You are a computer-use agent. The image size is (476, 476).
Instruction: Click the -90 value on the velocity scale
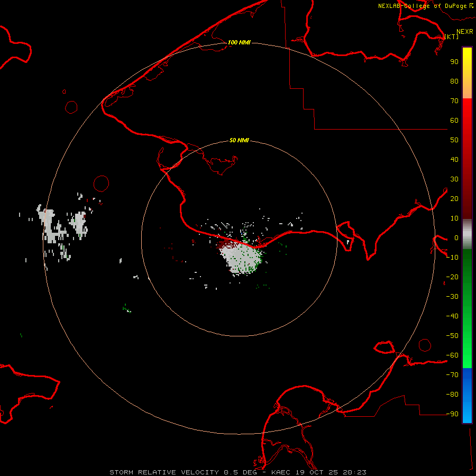point(452,414)
